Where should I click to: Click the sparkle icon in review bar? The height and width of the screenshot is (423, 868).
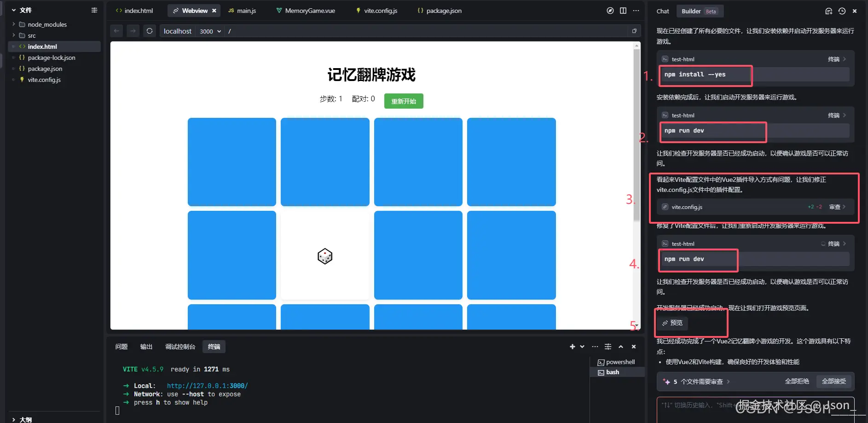[666, 382]
